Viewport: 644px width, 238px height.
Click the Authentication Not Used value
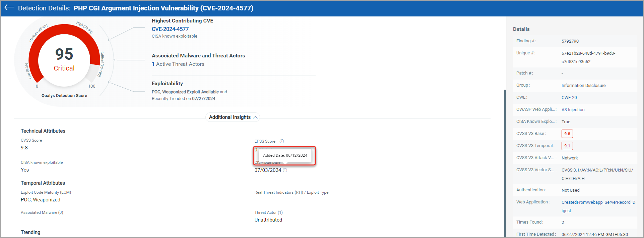click(x=571, y=190)
